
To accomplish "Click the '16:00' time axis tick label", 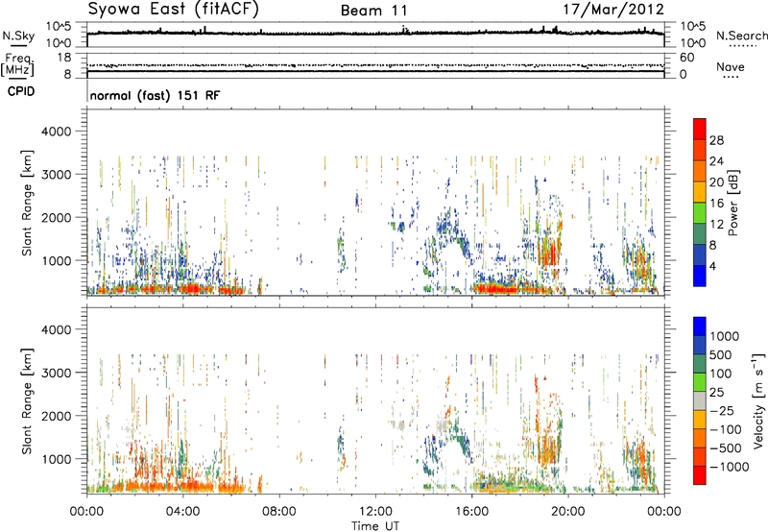I will [x=471, y=512].
